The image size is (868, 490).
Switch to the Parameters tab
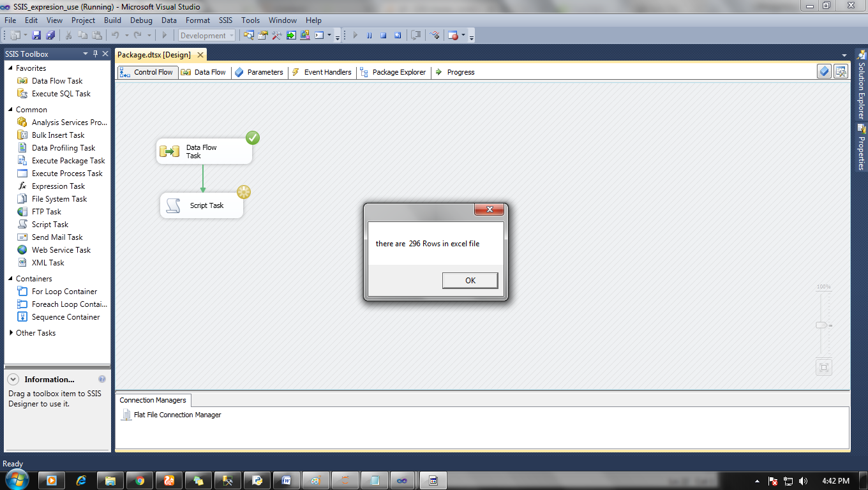click(x=258, y=72)
